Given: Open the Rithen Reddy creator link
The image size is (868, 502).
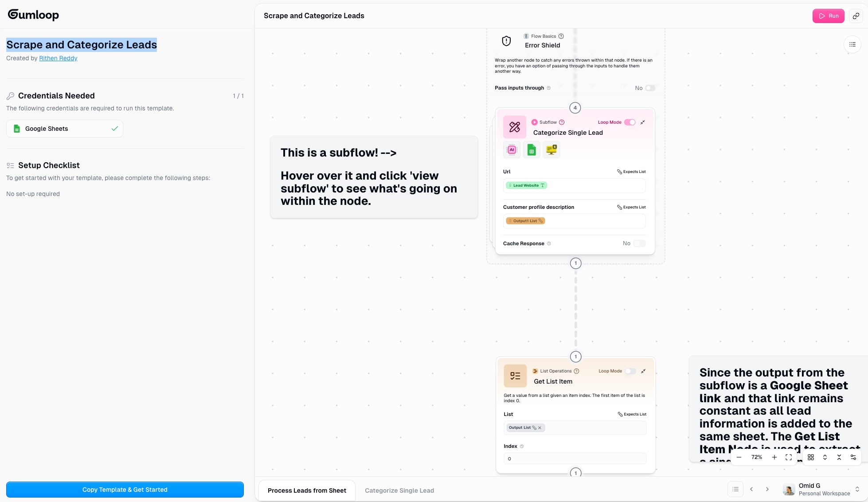Looking at the screenshot, I should click(x=58, y=58).
